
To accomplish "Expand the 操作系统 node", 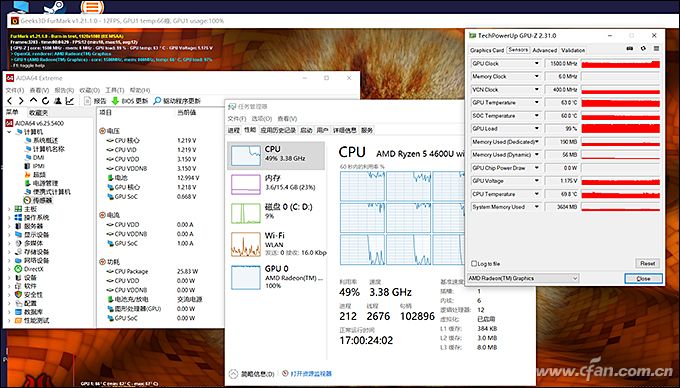I will [x=10, y=218].
